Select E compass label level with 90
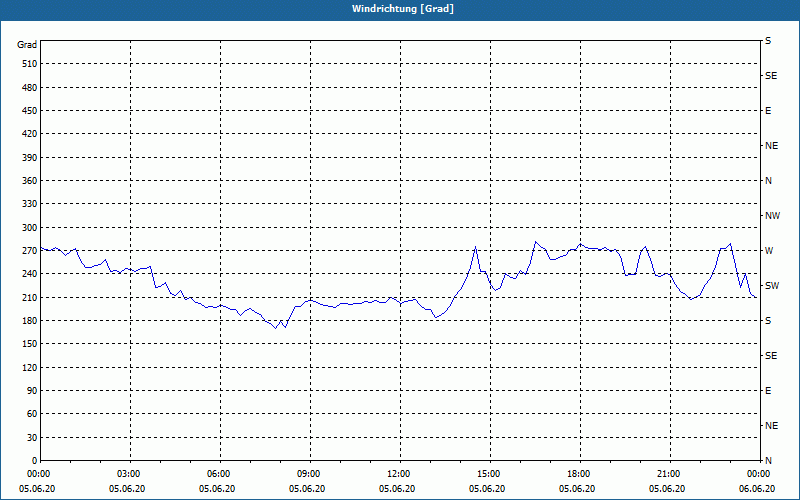This screenshot has width=800, height=500. pyautogui.click(x=768, y=391)
